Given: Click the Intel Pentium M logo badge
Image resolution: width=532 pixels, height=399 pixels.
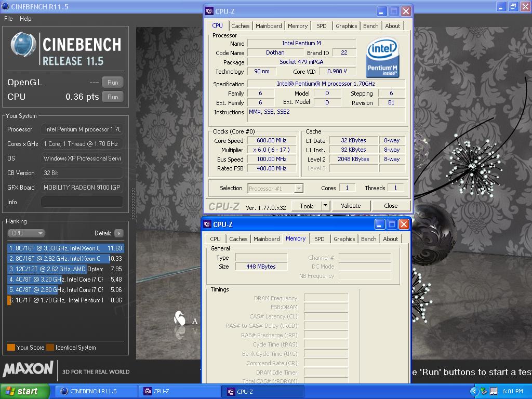Looking at the screenshot, I should (x=383, y=58).
